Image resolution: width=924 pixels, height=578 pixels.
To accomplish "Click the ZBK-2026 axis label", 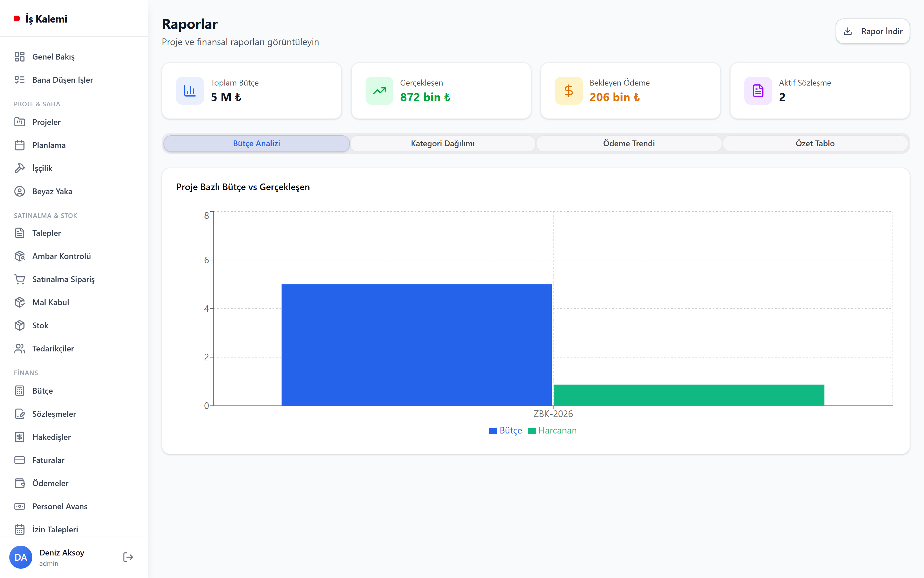I will [x=553, y=414].
